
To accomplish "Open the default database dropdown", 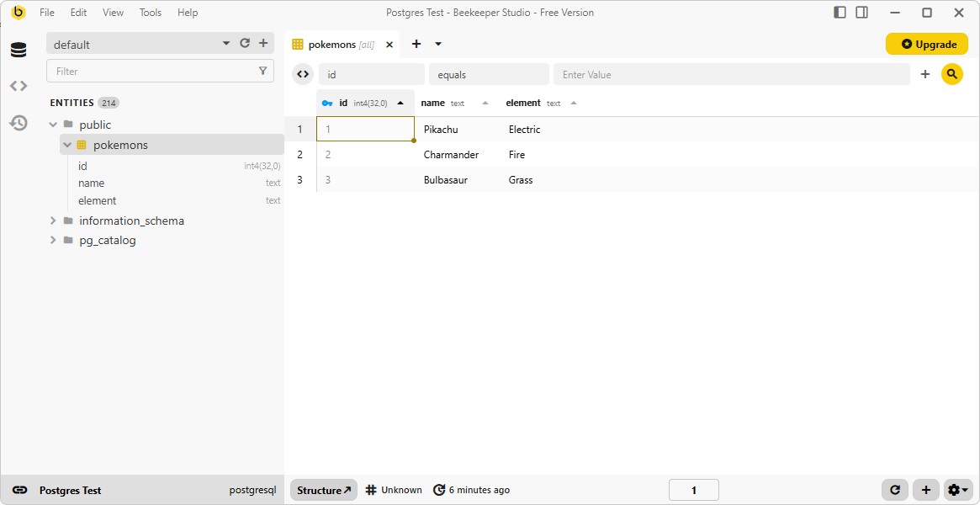I will [226, 44].
